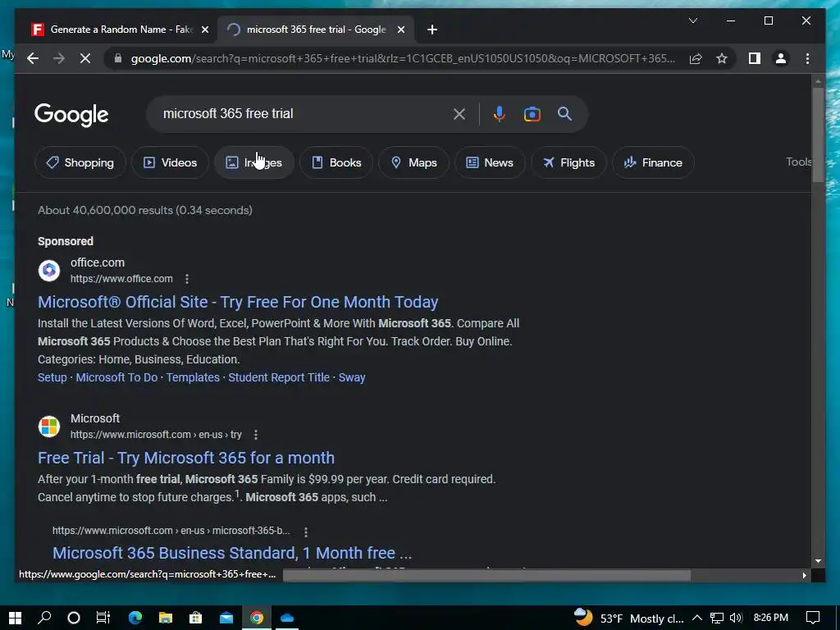
Task: Open Free Trial - Try Microsoft 365 link
Action: [186, 458]
